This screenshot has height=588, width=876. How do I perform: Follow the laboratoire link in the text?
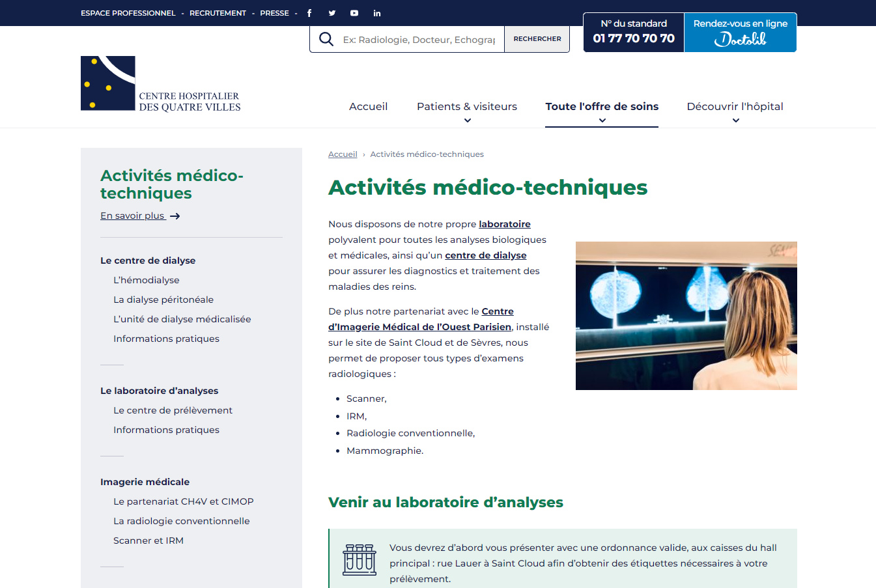(505, 224)
